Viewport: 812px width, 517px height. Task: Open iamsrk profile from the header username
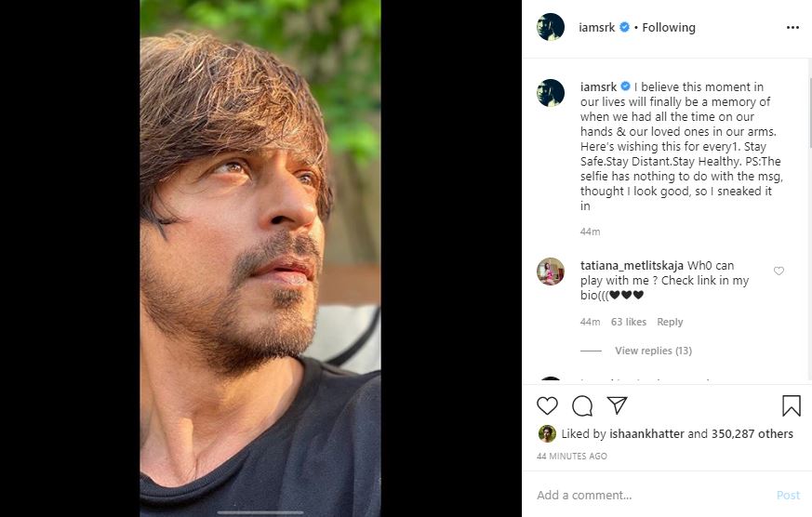(598, 28)
